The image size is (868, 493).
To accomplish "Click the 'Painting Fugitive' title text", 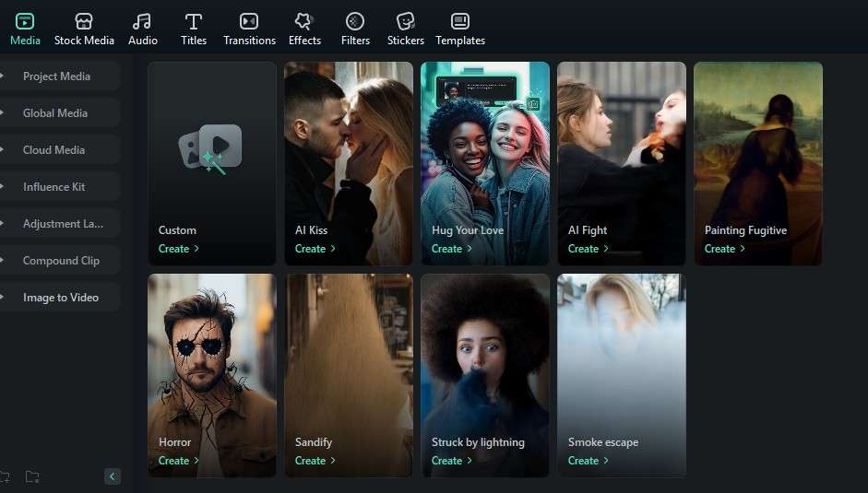I will 745,230.
